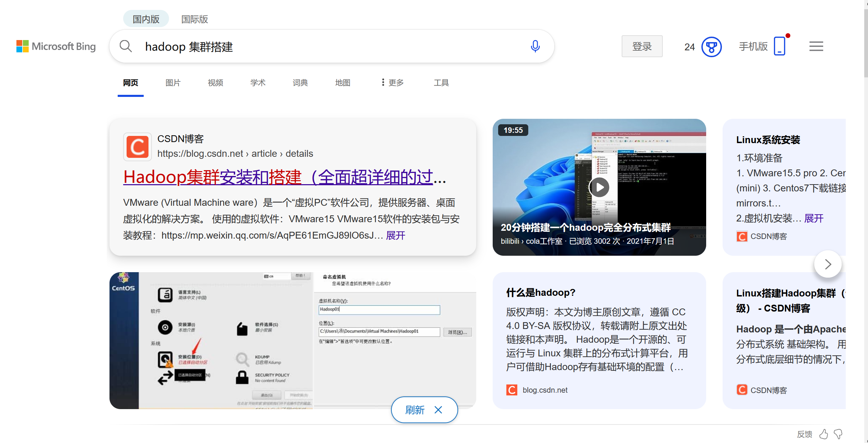Switch to 地图 tab
The image size is (868, 443).
pyautogui.click(x=342, y=83)
